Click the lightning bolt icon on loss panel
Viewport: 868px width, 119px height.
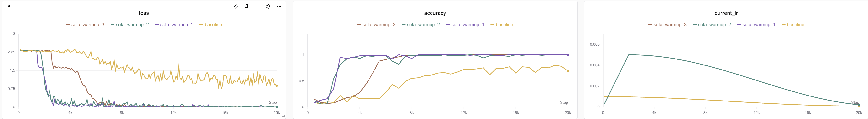[236, 6]
